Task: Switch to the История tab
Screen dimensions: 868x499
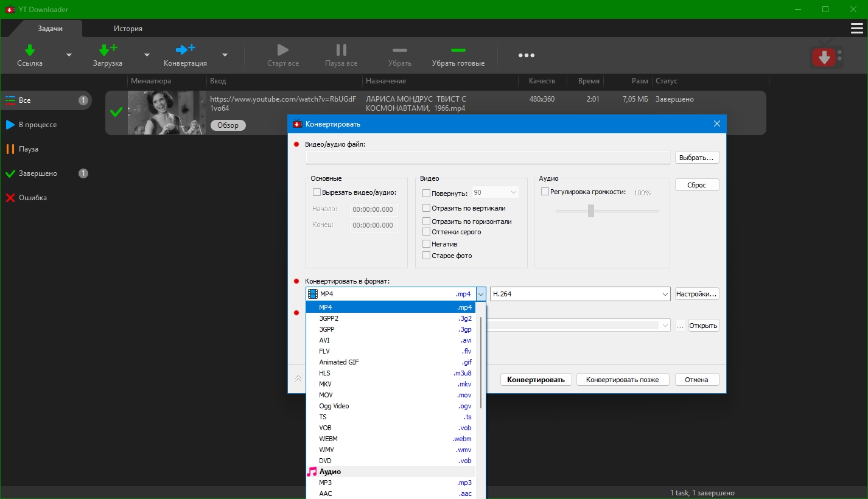Action: pyautogui.click(x=128, y=29)
